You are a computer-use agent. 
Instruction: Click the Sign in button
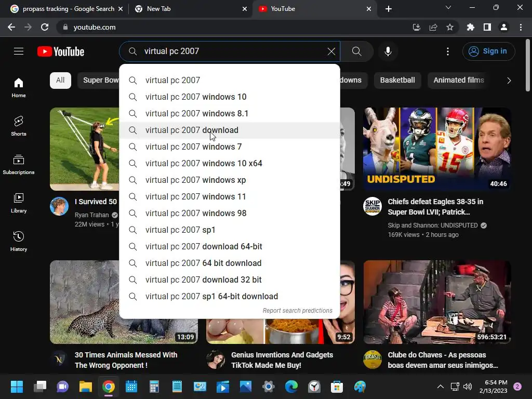pyautogui.click(x=488, y=51)
